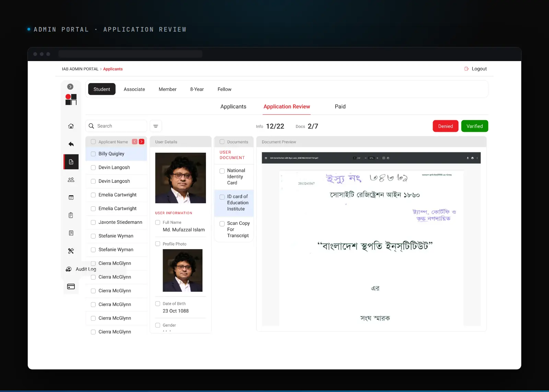Select applicant Emelia Cartwright's first row

pyautogui.click(x=116, y=195)
